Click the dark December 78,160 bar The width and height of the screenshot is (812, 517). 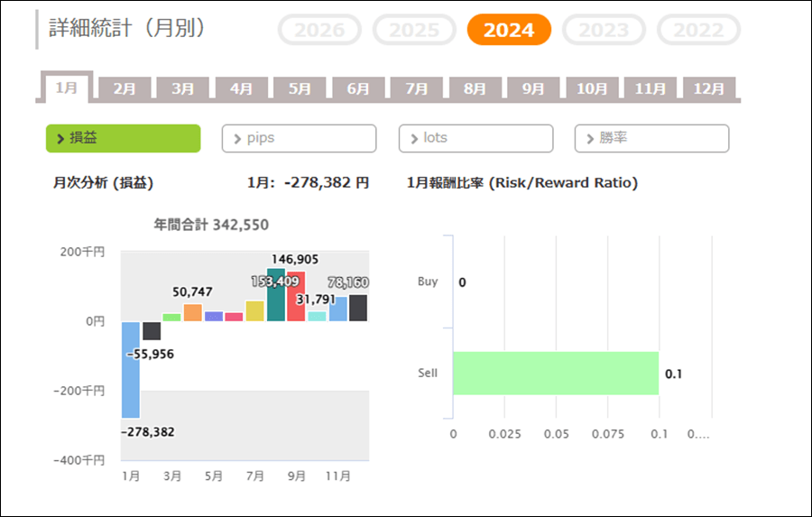(358, 308)
